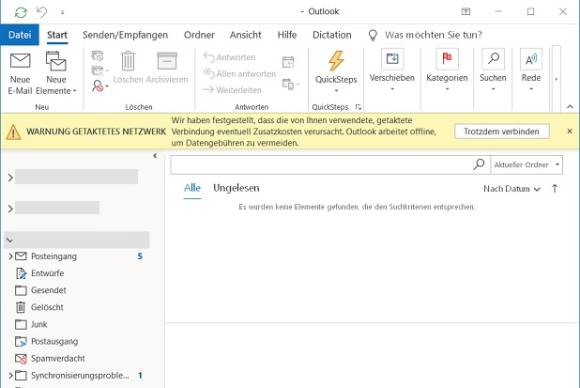
Task: Toggle the sort order arrow
Action: point(554,189)
